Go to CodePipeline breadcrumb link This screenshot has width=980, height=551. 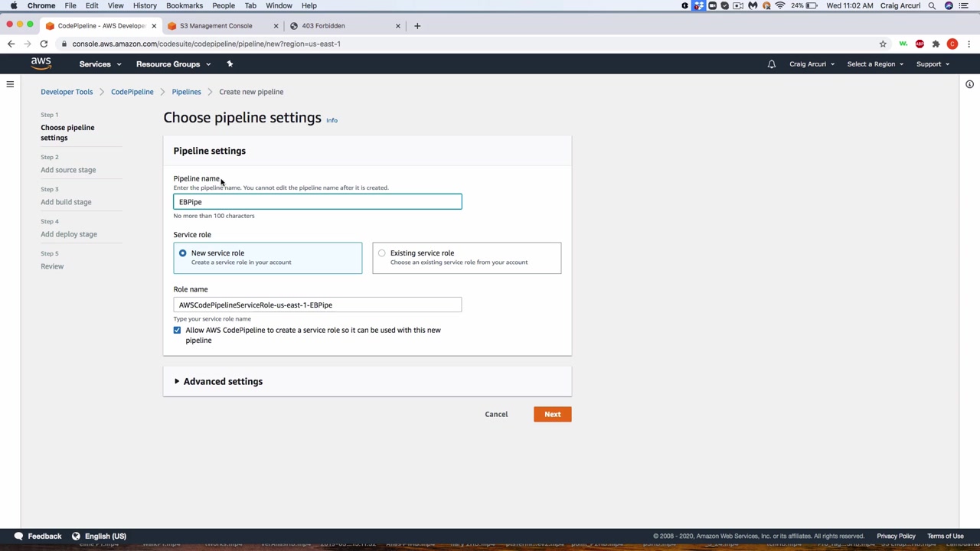pos(132,92)
